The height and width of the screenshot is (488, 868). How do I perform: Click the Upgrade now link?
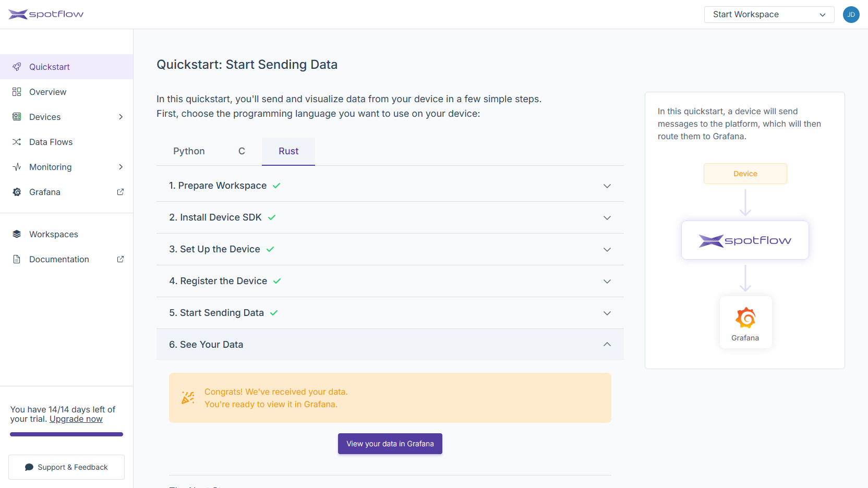(76, 419)
